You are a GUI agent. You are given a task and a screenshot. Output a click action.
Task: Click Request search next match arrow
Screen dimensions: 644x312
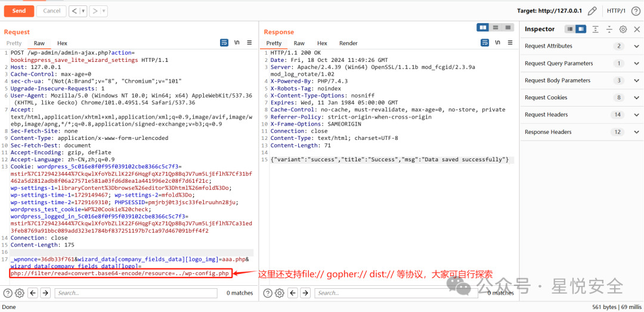point(45,293)
